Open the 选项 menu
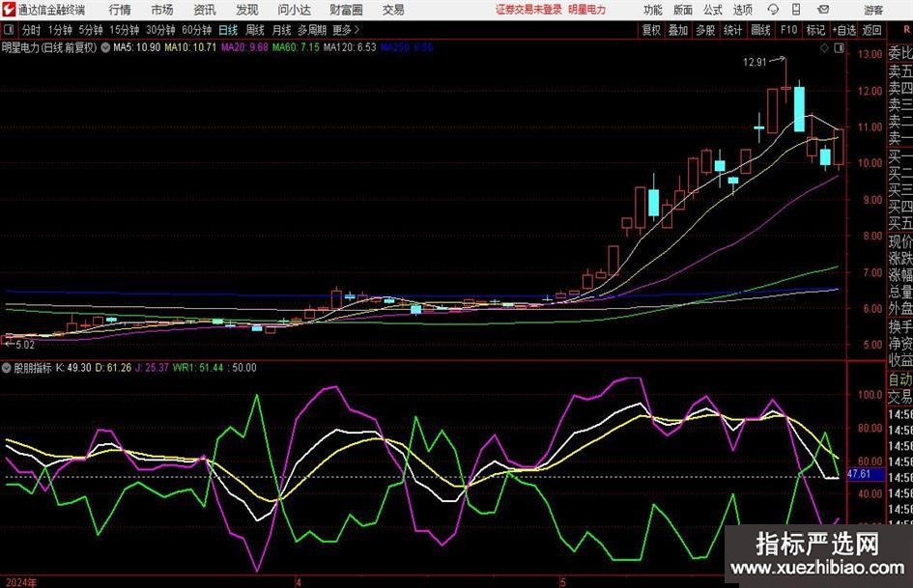The image size is (913, 588). click(x=743, y=10)
